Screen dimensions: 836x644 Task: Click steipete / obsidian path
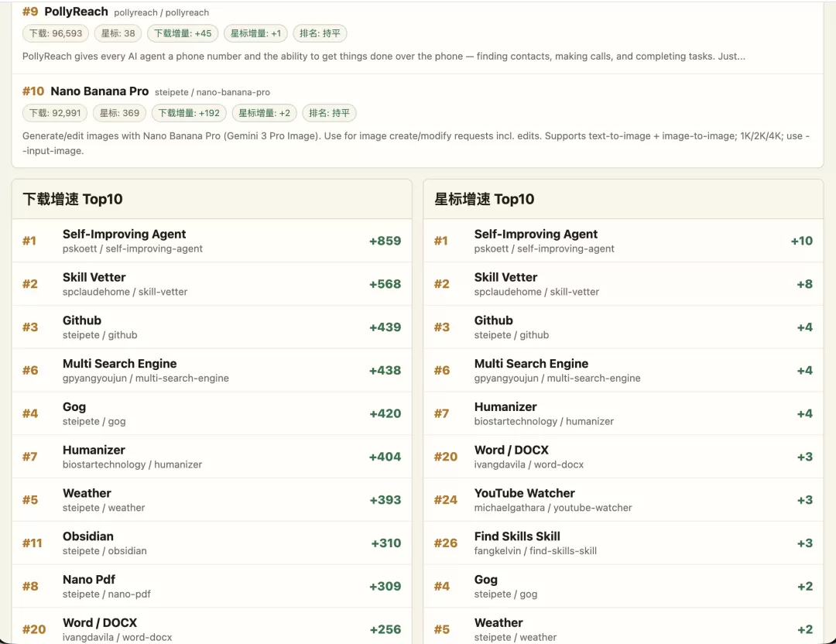104,550
